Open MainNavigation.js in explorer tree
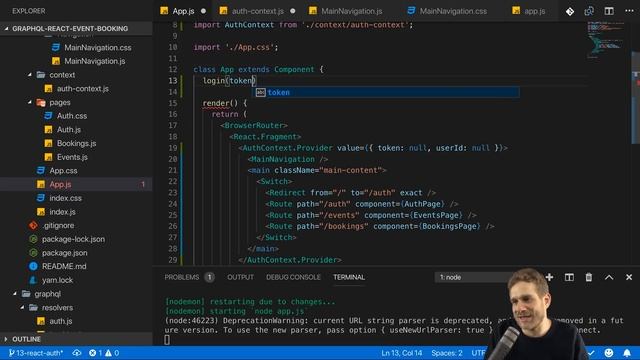Image resolution: width=640 pixels, height=360 pixels. (x=95, y=61)
